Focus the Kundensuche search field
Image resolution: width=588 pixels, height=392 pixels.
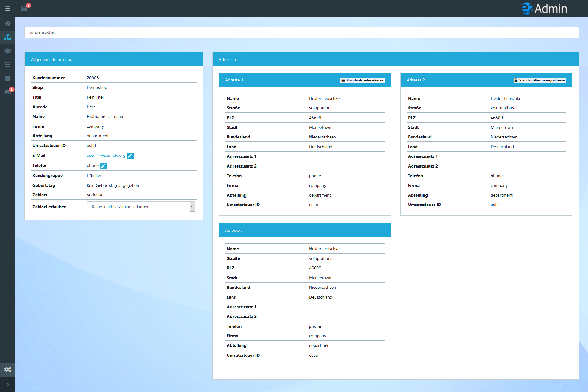click(x=301, y=32)
